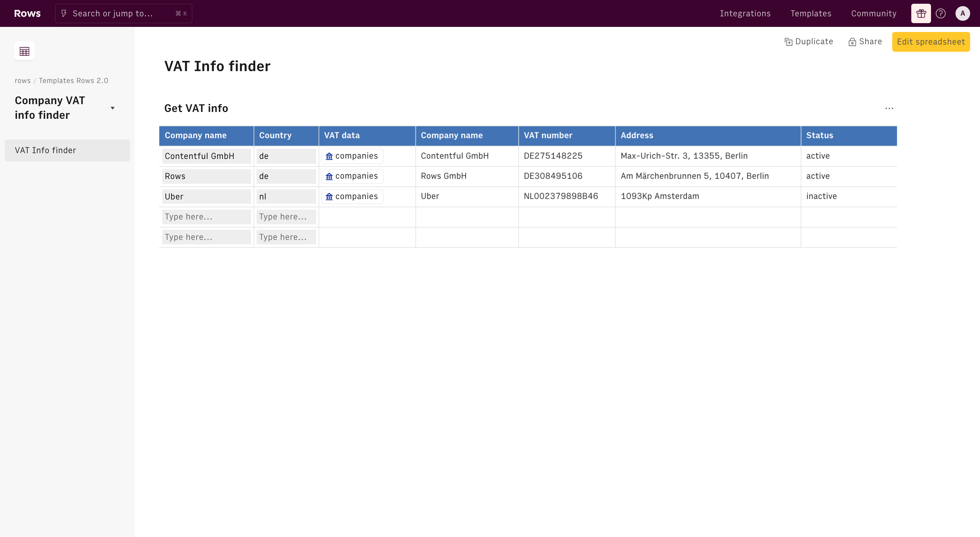Open the help question mark icon
The image size is (980, 537).
coord(941,13)
